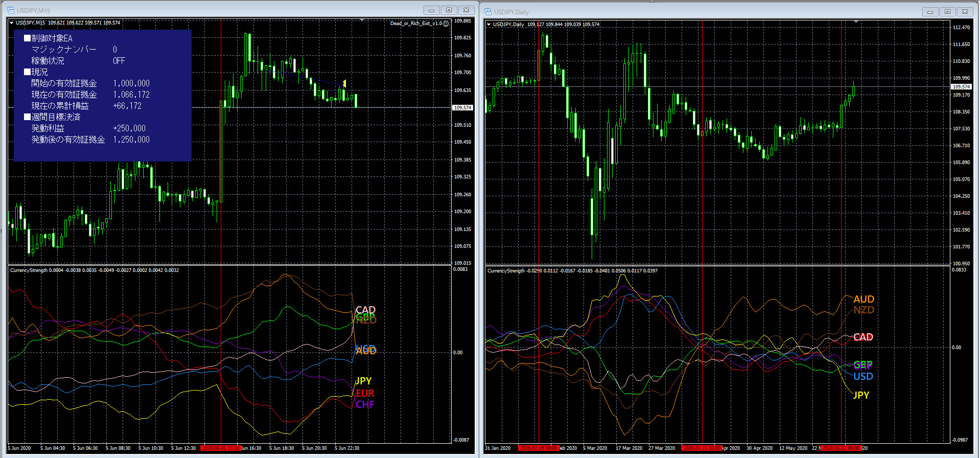Click the JPY label in M15 CurrencyStrength
Screen dimensions: 980x458
pyautogui.click(x=363, y=381)
